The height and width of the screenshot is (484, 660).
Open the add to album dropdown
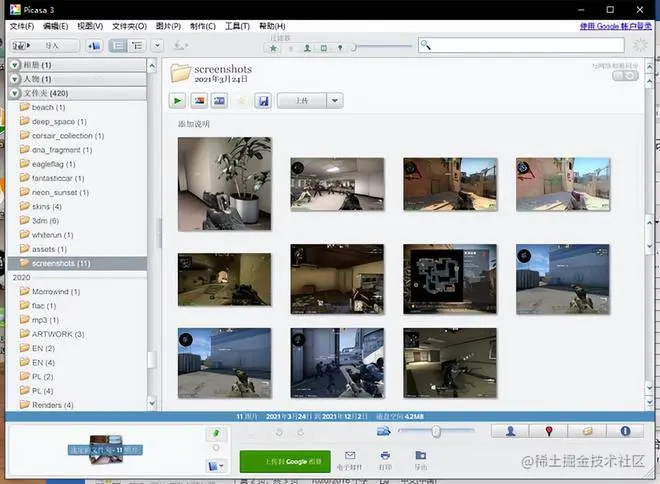pyautogui.click(x=216, y=466)
